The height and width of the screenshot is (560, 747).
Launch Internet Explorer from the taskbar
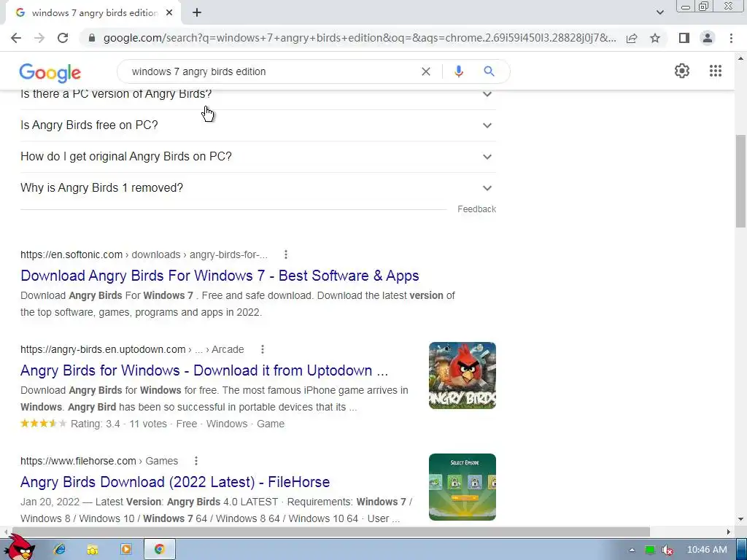60,550
